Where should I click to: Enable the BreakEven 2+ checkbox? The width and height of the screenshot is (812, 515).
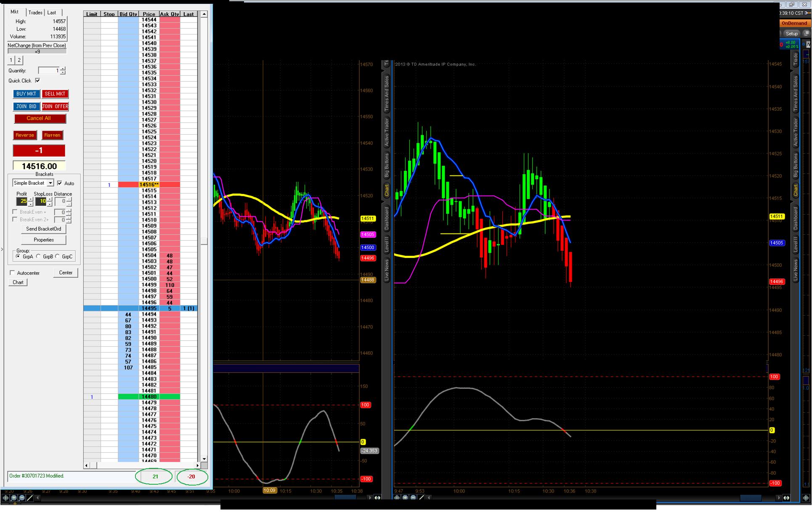pos(15,219)
